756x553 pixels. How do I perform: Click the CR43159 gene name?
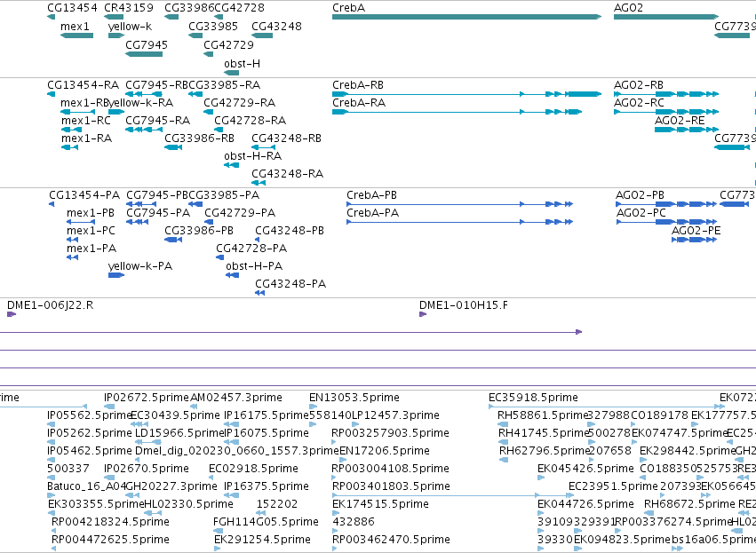tap(129, 8)
